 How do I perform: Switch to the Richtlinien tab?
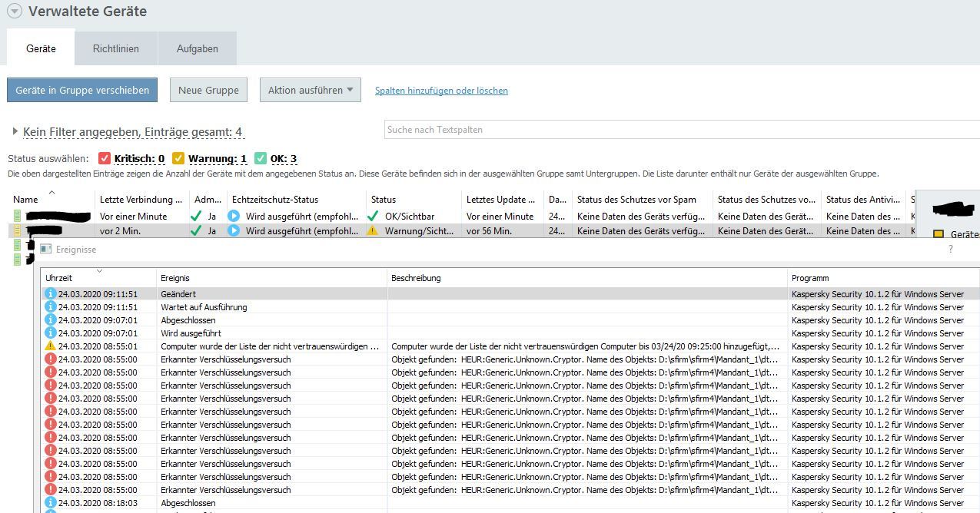116,48
